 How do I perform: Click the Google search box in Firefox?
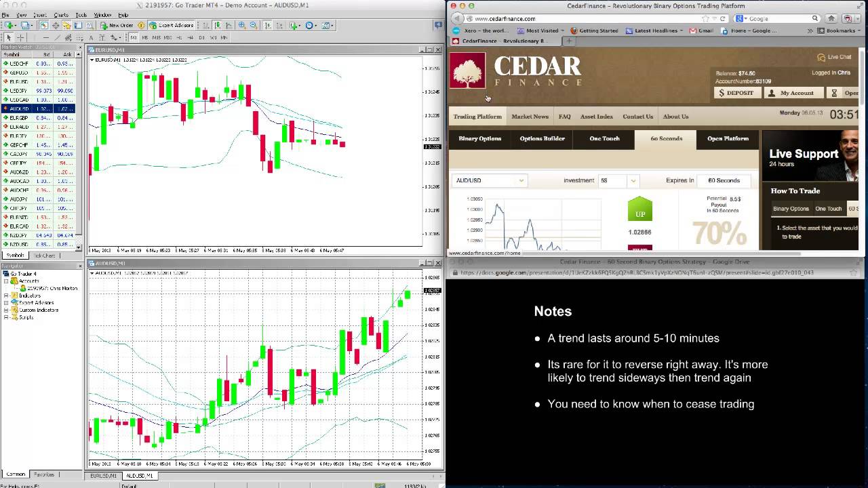778,19
